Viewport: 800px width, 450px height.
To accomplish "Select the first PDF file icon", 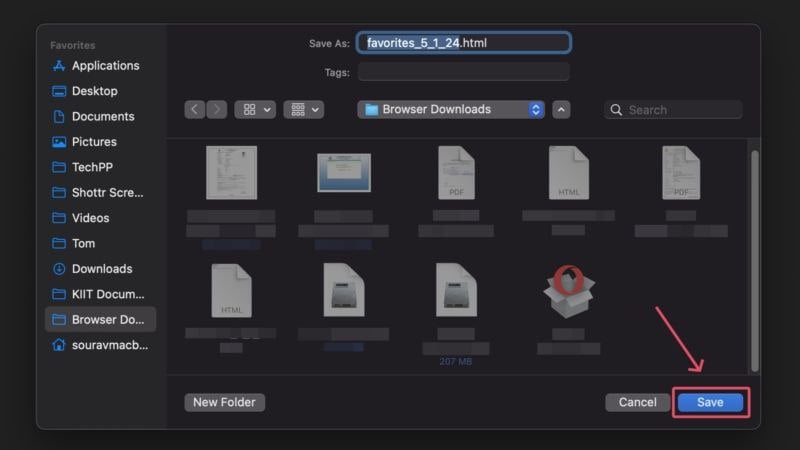I will (x=456, y=172).
